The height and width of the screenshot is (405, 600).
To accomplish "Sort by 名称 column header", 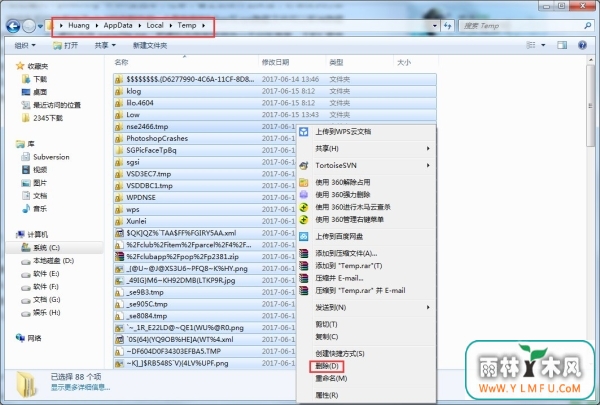I will point(121,62).
